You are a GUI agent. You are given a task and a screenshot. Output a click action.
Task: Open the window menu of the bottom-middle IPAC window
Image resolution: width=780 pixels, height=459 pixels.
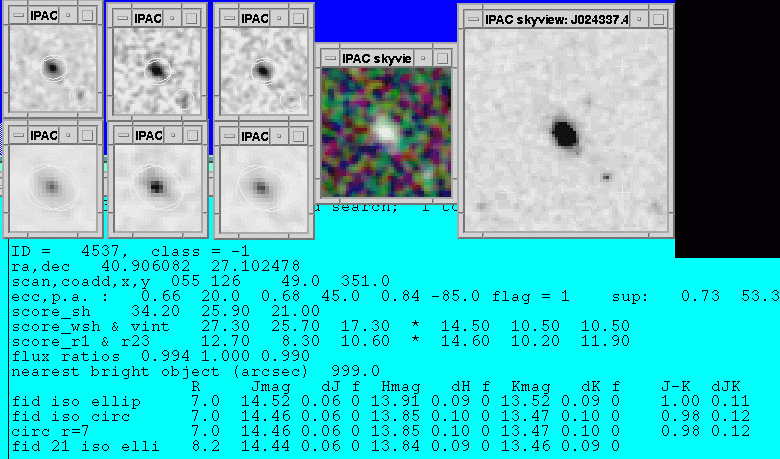123,135
